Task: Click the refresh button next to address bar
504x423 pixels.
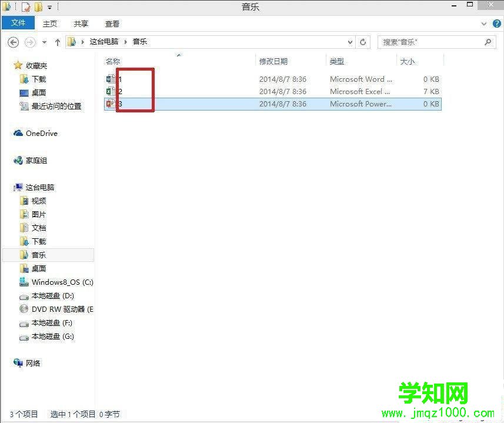Action: [363, 42]
